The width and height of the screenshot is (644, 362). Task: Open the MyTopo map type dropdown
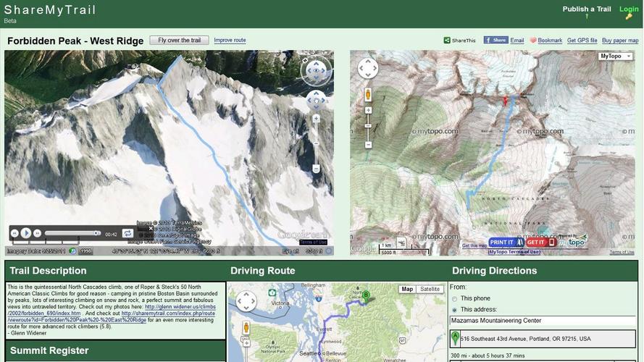coord(616,56)
